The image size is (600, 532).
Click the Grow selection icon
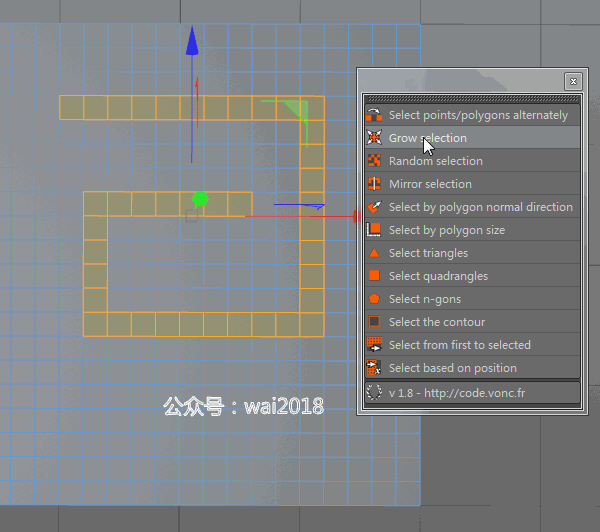coord(374,138)
